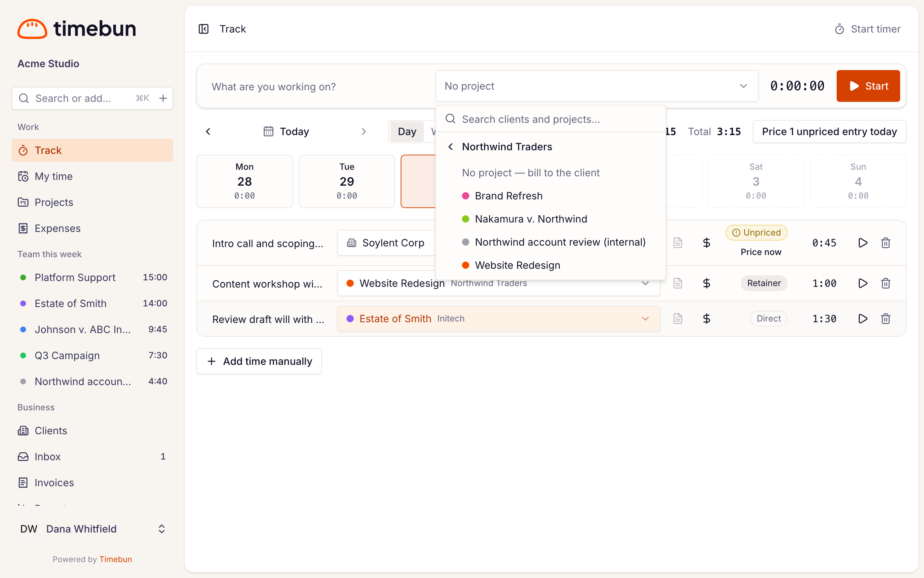This screenshot has width=924, height=578.
Task: Delete the Review draft will entry
Action: pyautogui.click(x=885, y=318)
